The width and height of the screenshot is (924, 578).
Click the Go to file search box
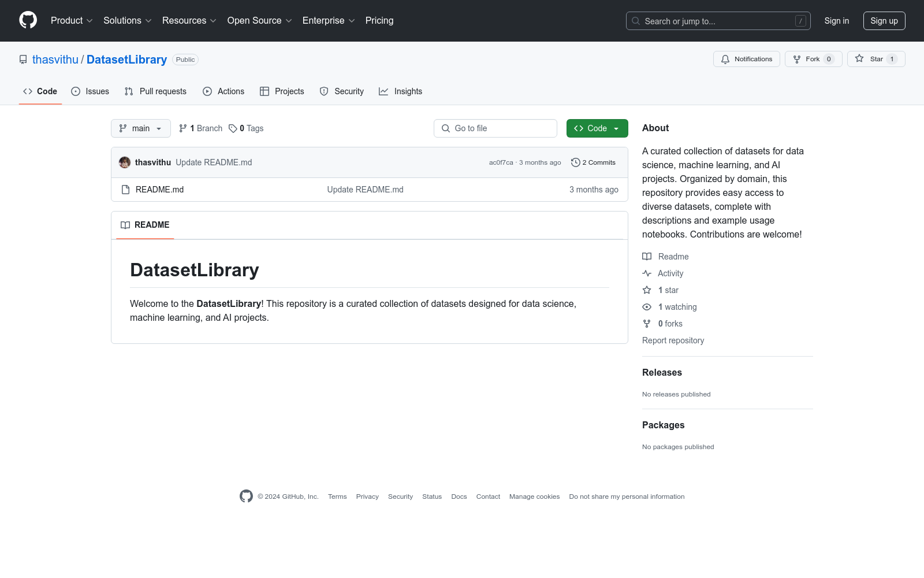[495, 128]
